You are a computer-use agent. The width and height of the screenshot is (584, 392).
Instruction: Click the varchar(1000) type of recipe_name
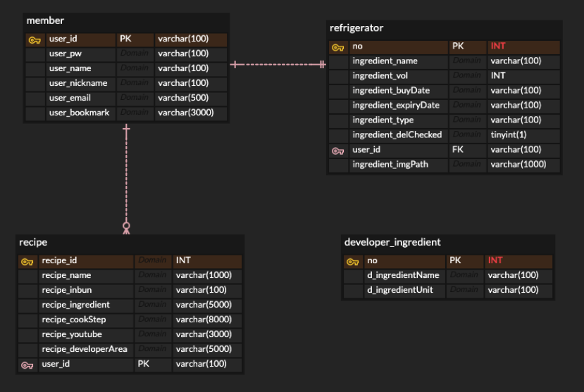pyautogui.click(x=204, y=275)
